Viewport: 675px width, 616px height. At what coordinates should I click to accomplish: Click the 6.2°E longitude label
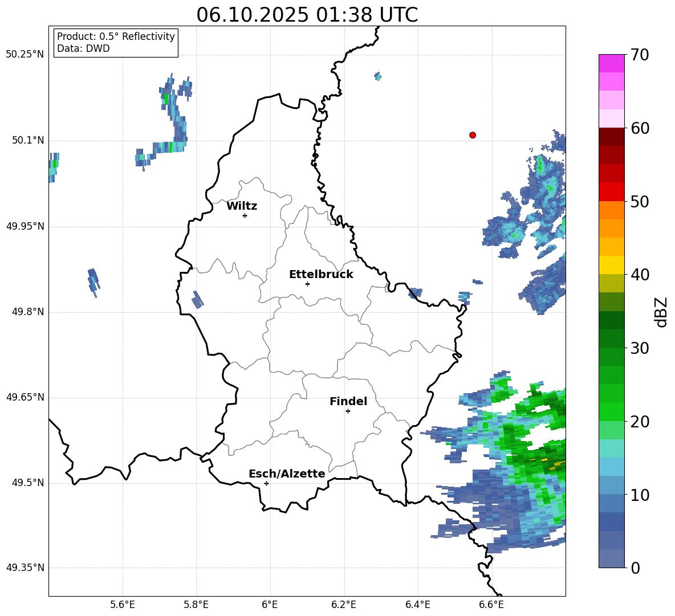pos(344,605)
